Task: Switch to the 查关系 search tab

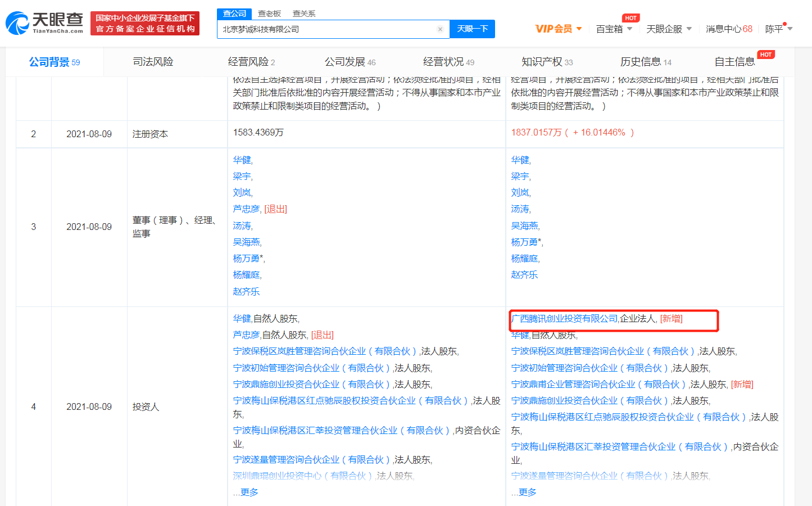Action: 304,13
